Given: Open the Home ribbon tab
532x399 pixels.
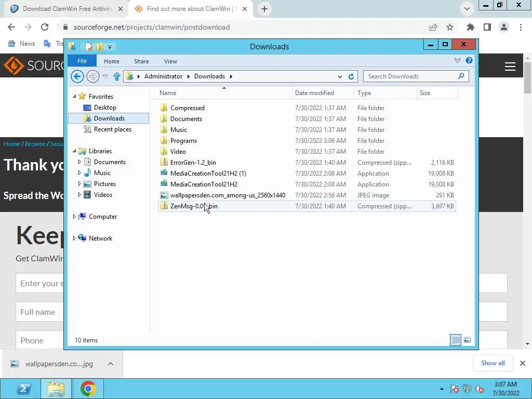Looking at the screenshot, I should [112, 61].
